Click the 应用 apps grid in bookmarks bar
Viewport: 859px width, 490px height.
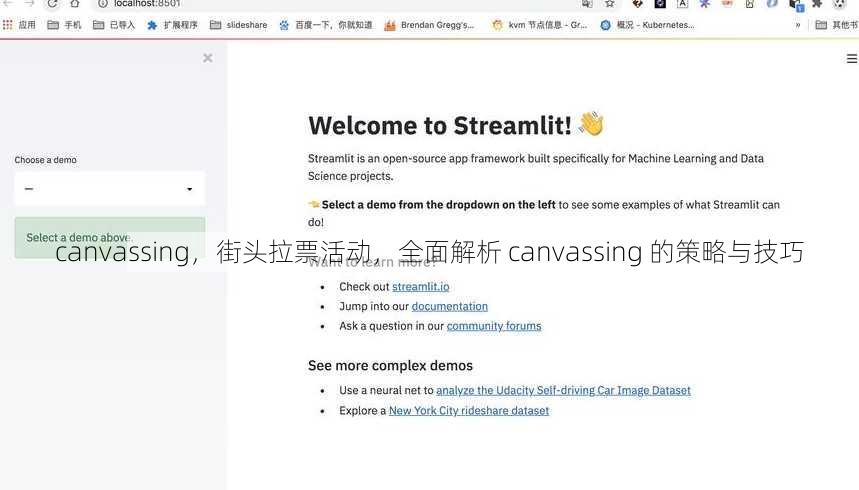pos(19,25)
